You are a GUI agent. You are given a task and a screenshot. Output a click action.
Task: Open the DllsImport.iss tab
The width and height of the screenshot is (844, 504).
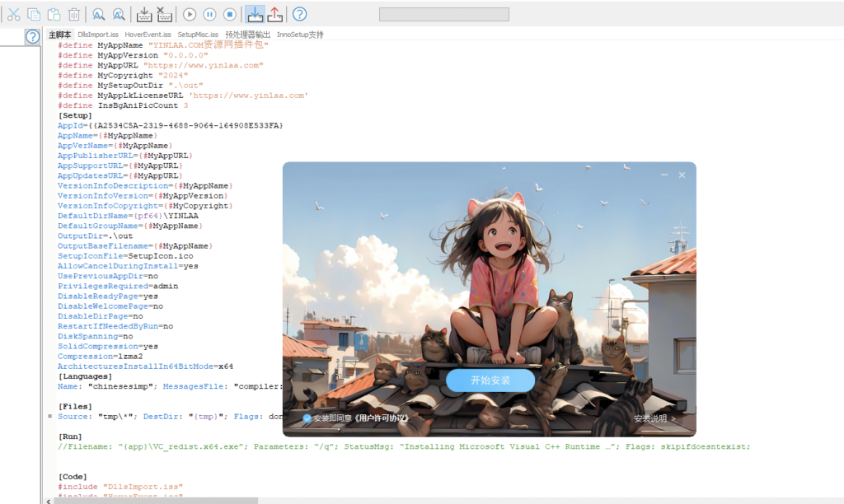pyautogui.click(x=98, y=35)
